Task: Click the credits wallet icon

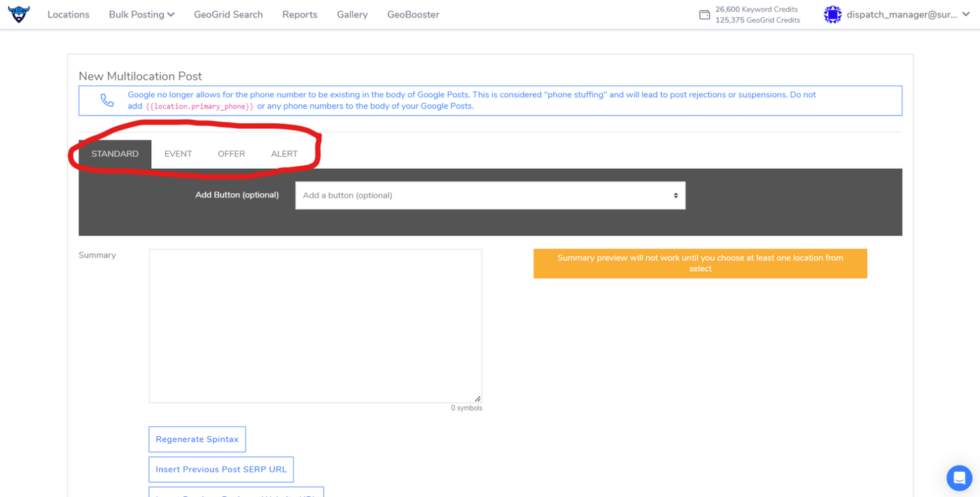Action: pos(704,15)
